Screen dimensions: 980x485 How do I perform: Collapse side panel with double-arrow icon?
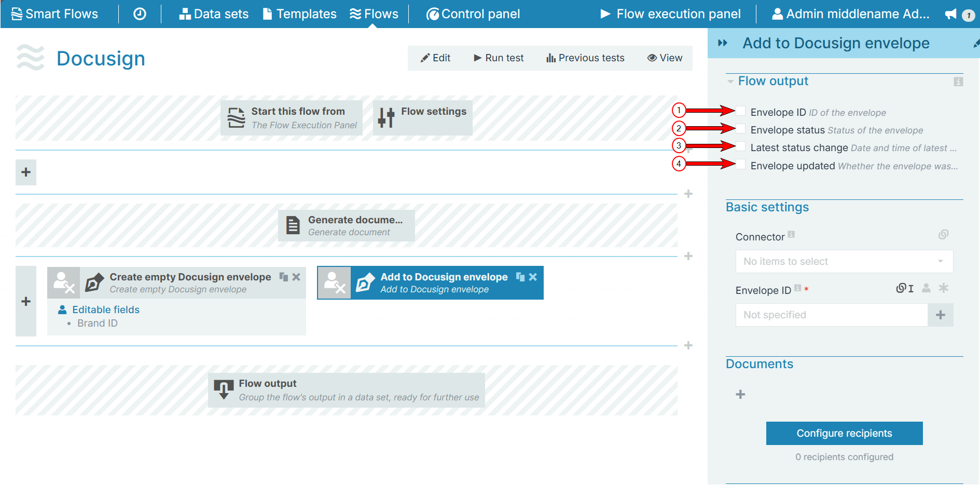(x=722, y=43)
